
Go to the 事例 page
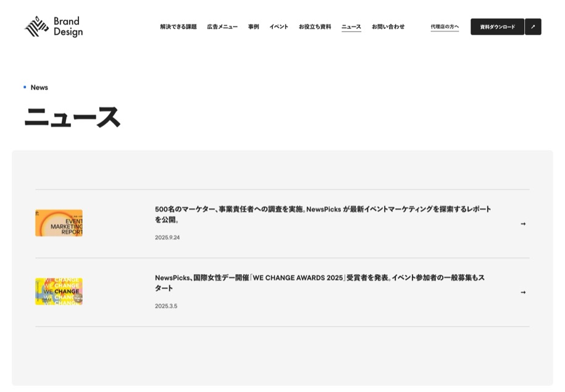click(x=253, y=27)
